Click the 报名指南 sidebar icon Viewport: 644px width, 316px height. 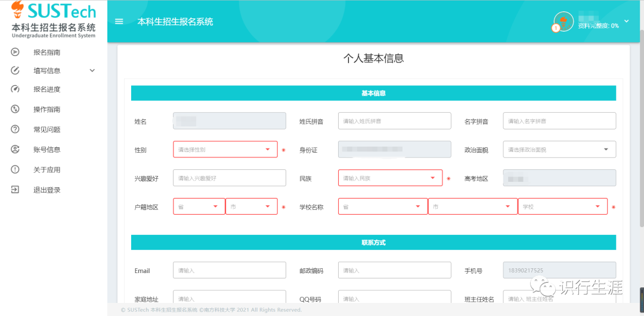tap(15, 52)
